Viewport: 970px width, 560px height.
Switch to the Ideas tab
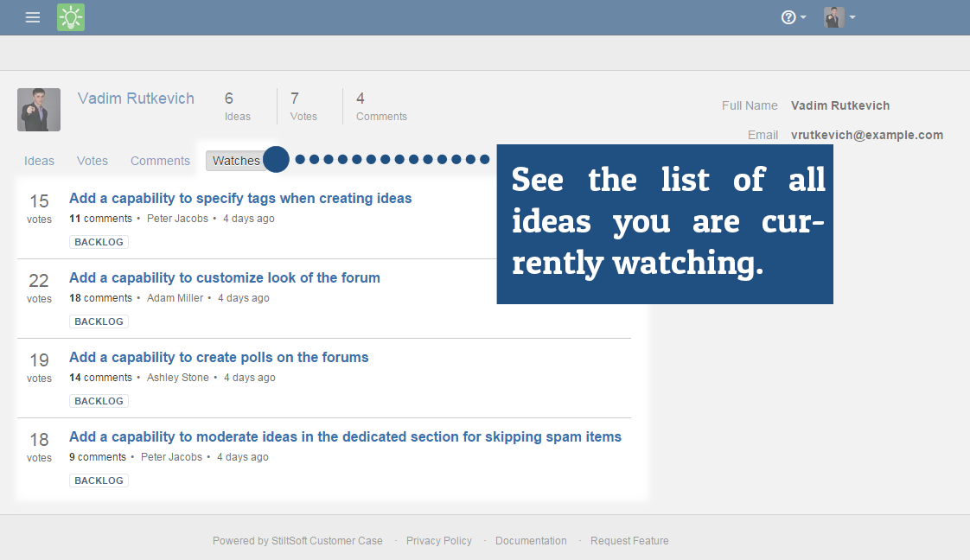click(x=39, y=161)
